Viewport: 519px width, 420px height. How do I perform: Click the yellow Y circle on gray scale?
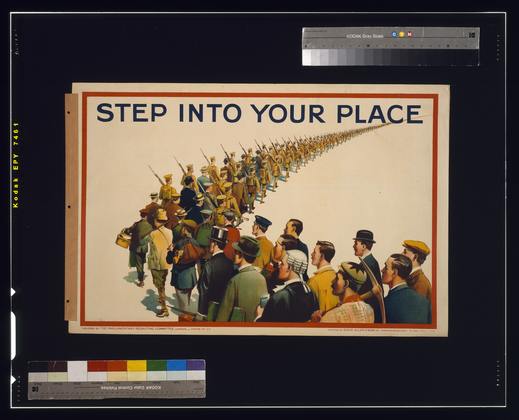click(402, 34)
